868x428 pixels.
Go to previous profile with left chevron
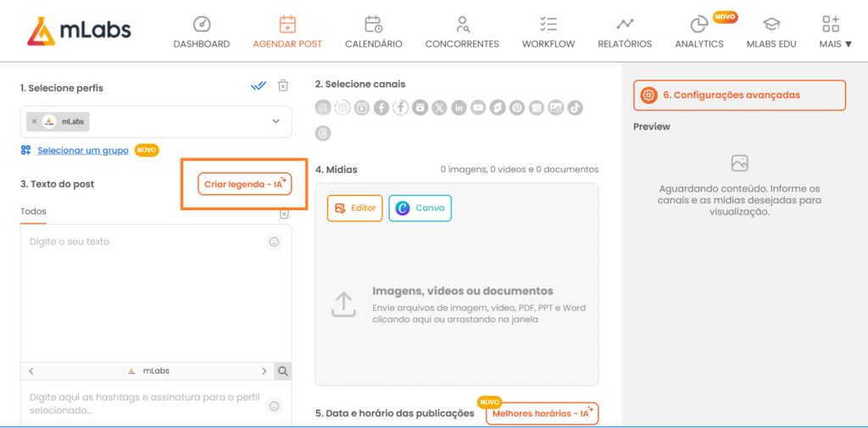click(x=31, y=371)
